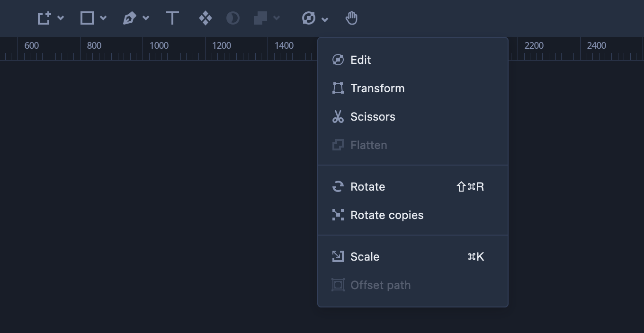The width and height of the screenshot is (644, 333).
Task: Select the Text tool
Action: [172, 18]
